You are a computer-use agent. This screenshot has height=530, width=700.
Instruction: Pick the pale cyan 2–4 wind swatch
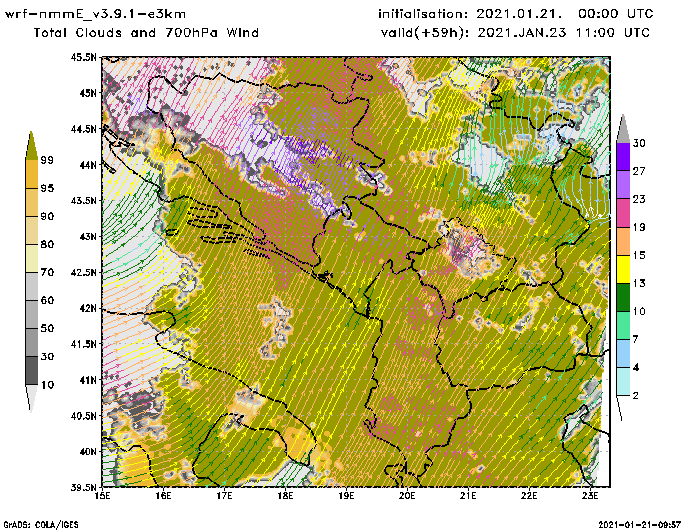623,382
